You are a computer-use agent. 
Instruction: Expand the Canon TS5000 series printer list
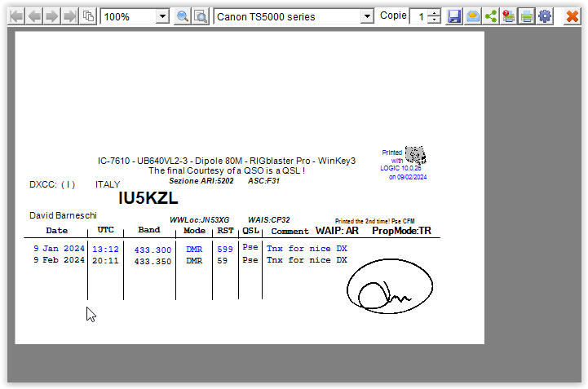[366, 16]
